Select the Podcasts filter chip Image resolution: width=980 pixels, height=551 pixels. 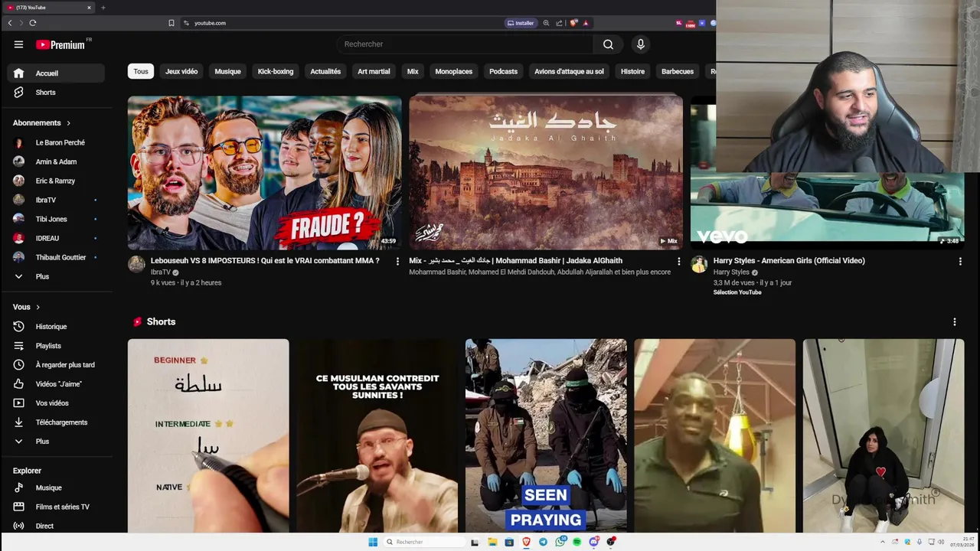click(503, 72)
